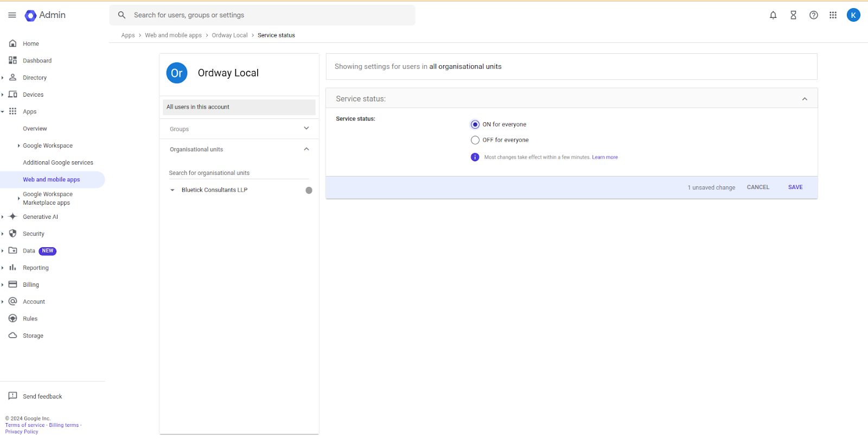Select Web and mobile apps in sidebar
Screen dimensions: 868x441
tap(52, 180)
